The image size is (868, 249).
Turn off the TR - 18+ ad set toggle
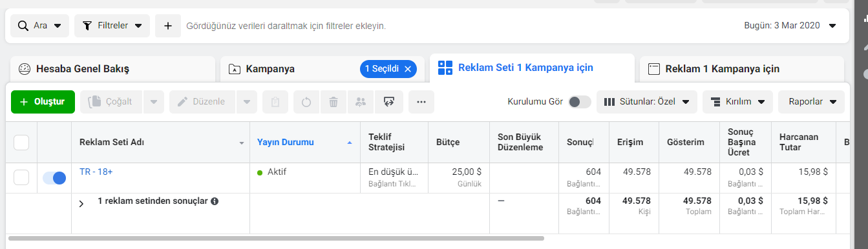(x=54, y=178)
